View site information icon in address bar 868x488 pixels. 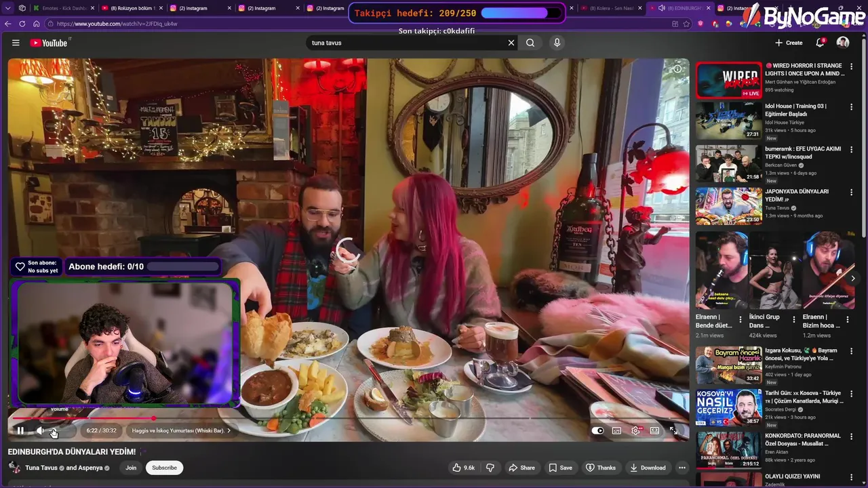(51, 24)
